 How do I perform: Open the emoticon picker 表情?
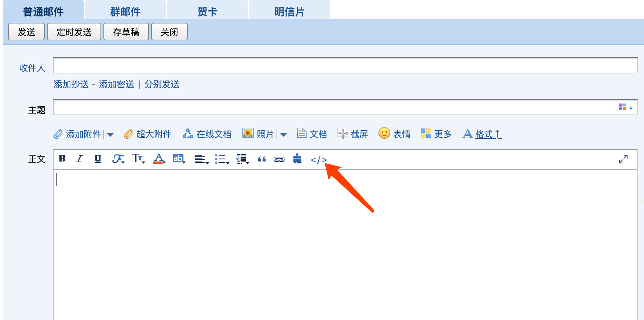pos(395,134)
